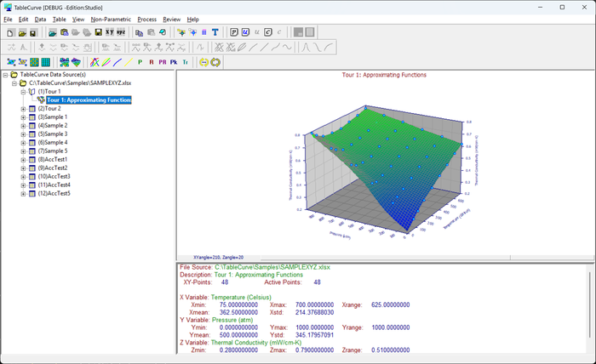The width and height of the screenshot is (596, 364).
Task: Click the teal open-folder import icon
Action: point(53,32)
